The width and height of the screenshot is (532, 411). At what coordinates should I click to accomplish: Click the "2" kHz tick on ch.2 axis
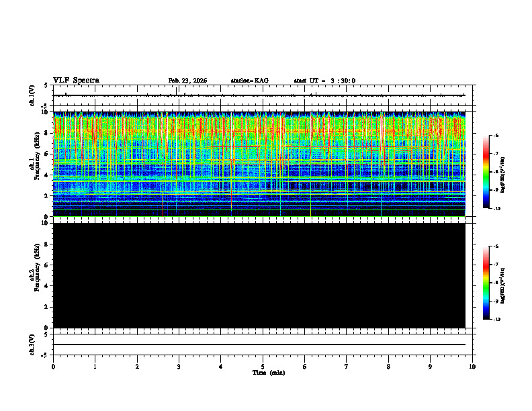point(46,307)
